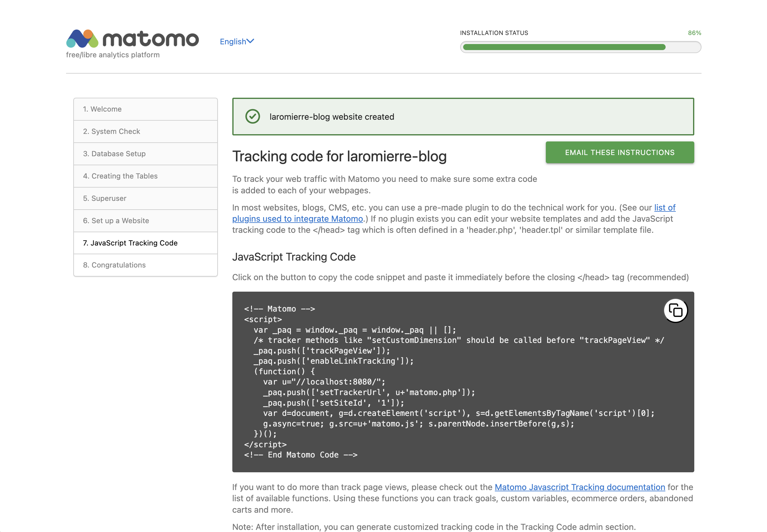
Task: Click the 86% progress label
Action: [x=694, y=33]
